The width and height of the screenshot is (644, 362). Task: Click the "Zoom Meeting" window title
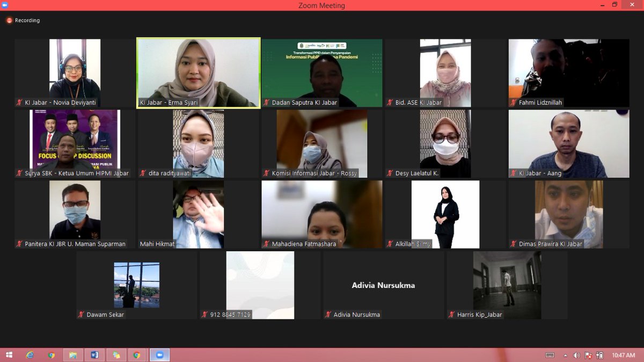click(x=321, y=5)
